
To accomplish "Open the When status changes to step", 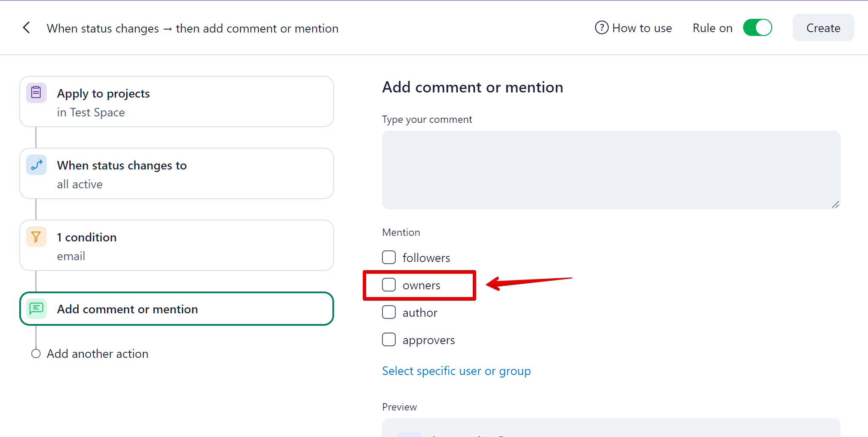I will 176,174.
